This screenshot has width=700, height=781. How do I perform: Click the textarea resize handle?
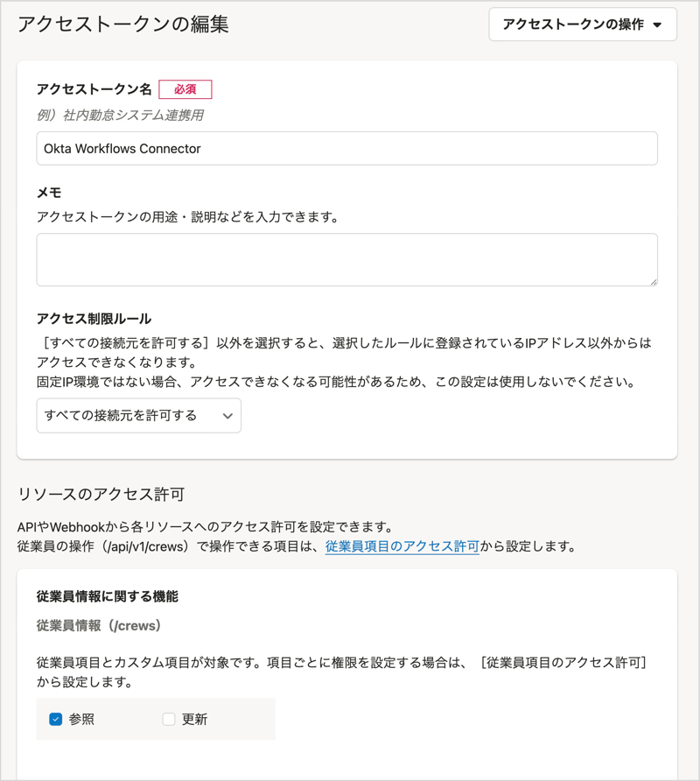pyautogui.click(x=654, y=280)
